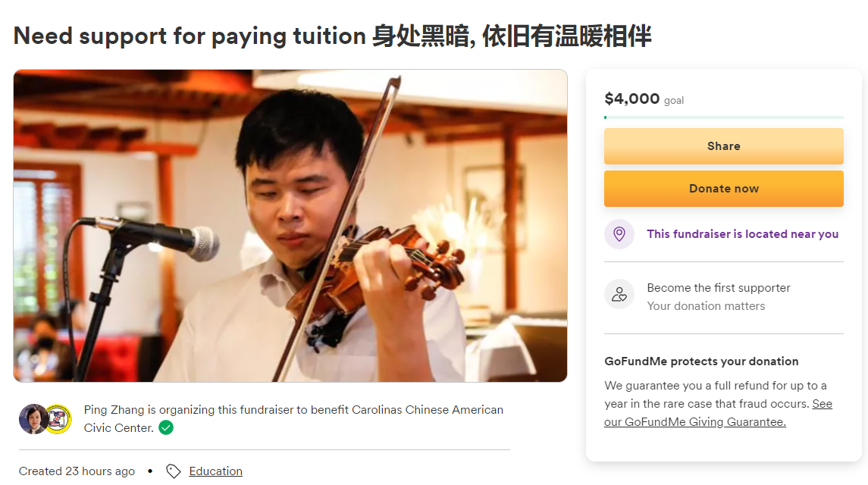Image resolution: width=868 pixels, height=485 pixels.
Task: Click the fundraiser goal progress bar
Action: tap(723, 117)
